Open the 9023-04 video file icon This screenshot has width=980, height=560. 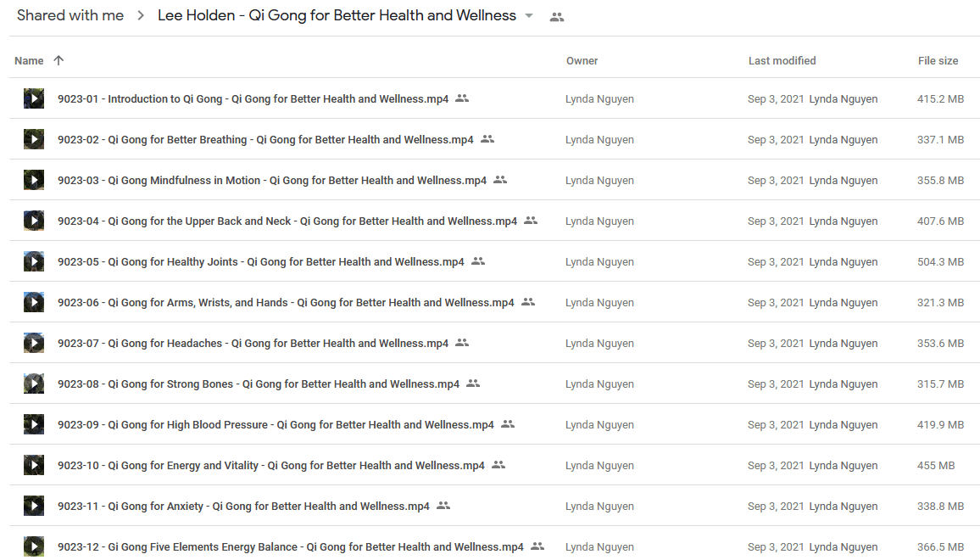click(34, 221)
